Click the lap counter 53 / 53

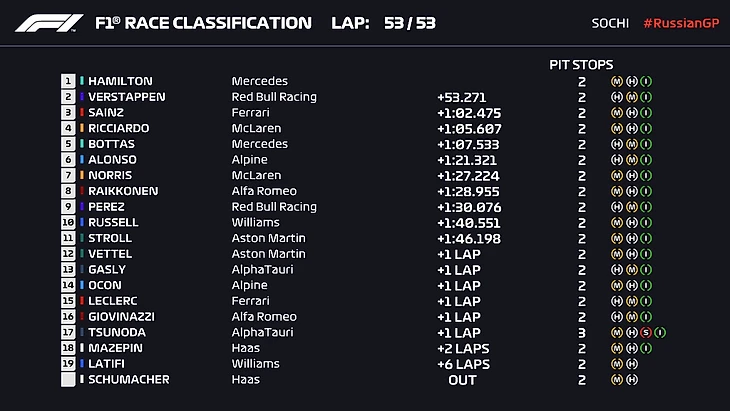[x=409, y=23]
